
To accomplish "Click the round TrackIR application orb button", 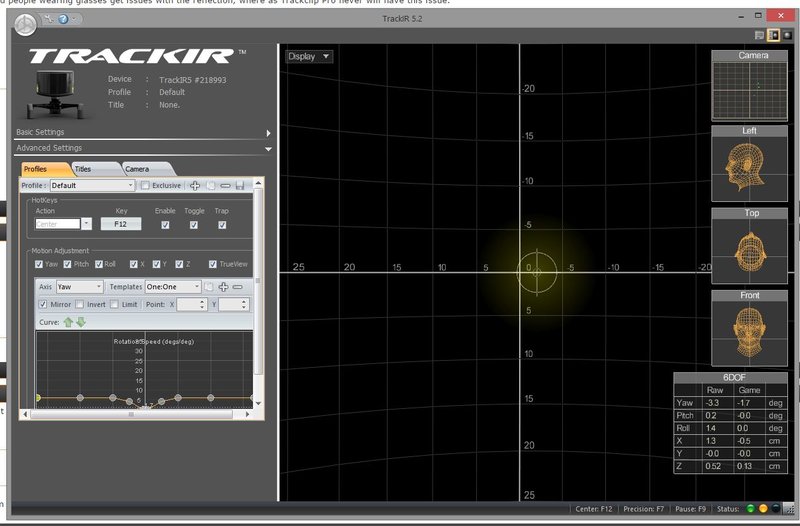I will pos(26,24).
